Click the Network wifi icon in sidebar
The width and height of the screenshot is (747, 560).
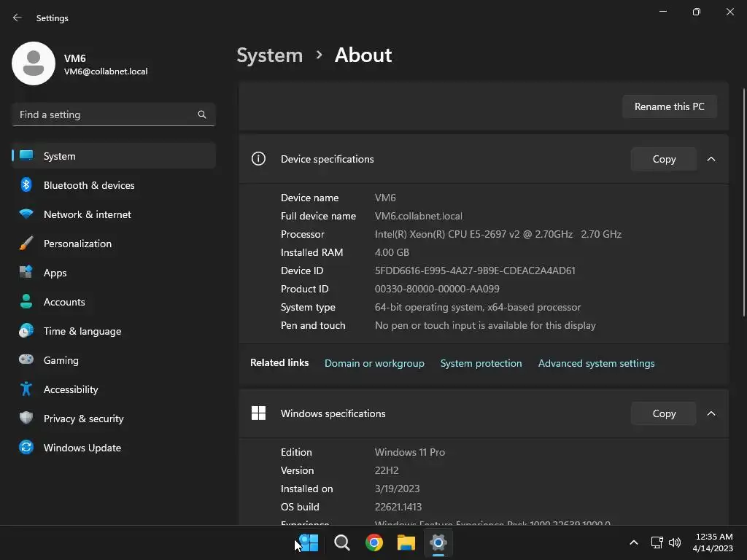[26, 214]
